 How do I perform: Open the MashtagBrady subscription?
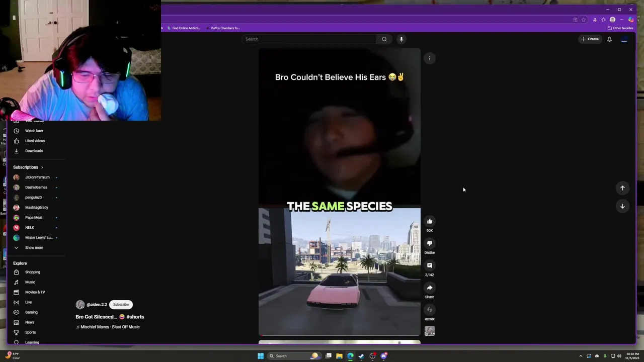click(x=36, y=208)
